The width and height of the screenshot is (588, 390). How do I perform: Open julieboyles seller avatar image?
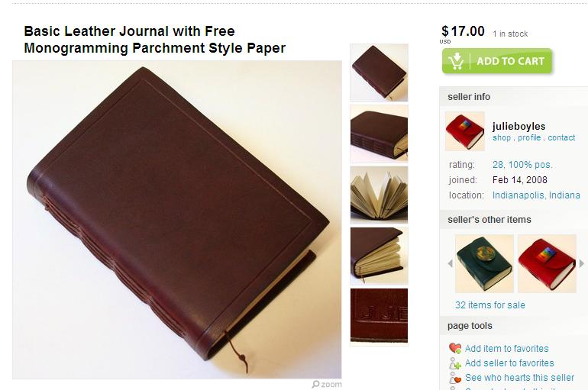(x=465, y=131)
